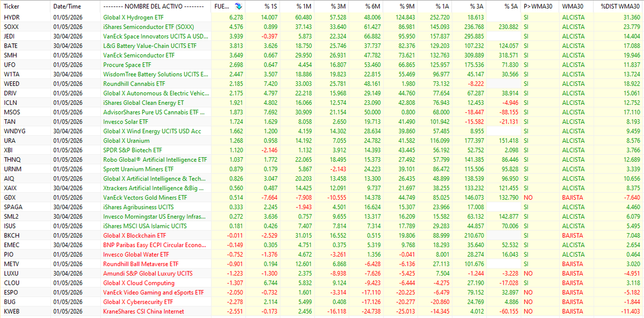Select the XBI ticker cell
Screen dimensions: 644x318
click(9, 150)
